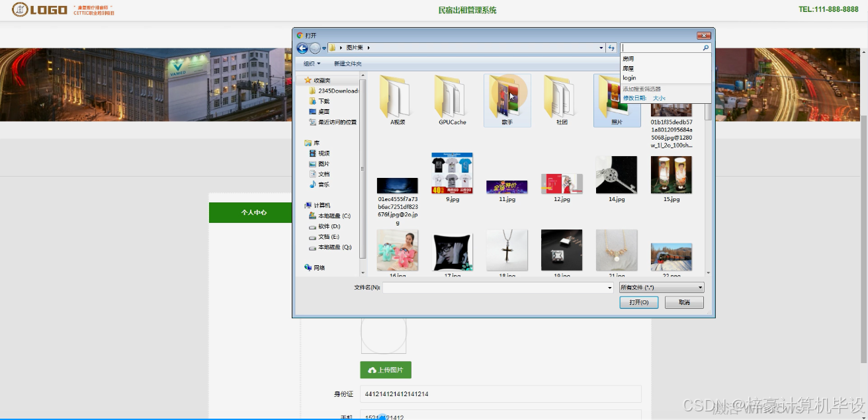
Task: Open the 组织 menu
Action: (x=312, y=63)
